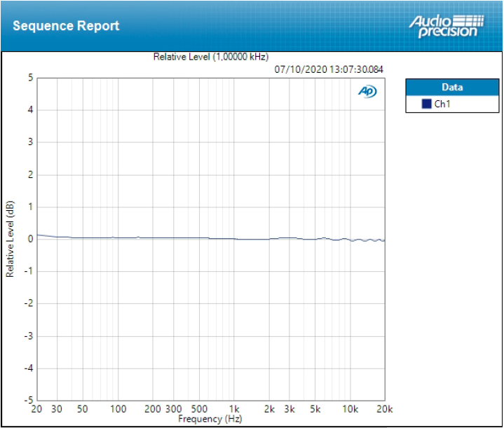This screenshot has width=504, height=428.
Task: Click the 20 tick on frequency axis
Action: coord(36,409)
